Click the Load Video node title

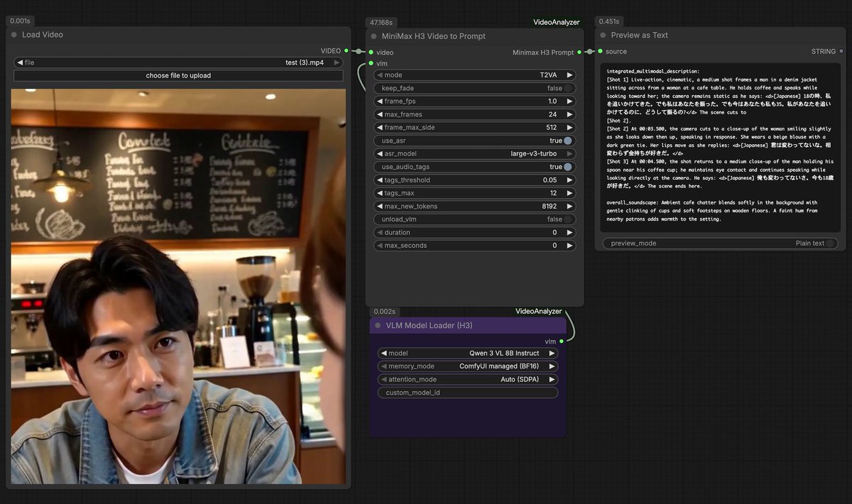[43, 35]
